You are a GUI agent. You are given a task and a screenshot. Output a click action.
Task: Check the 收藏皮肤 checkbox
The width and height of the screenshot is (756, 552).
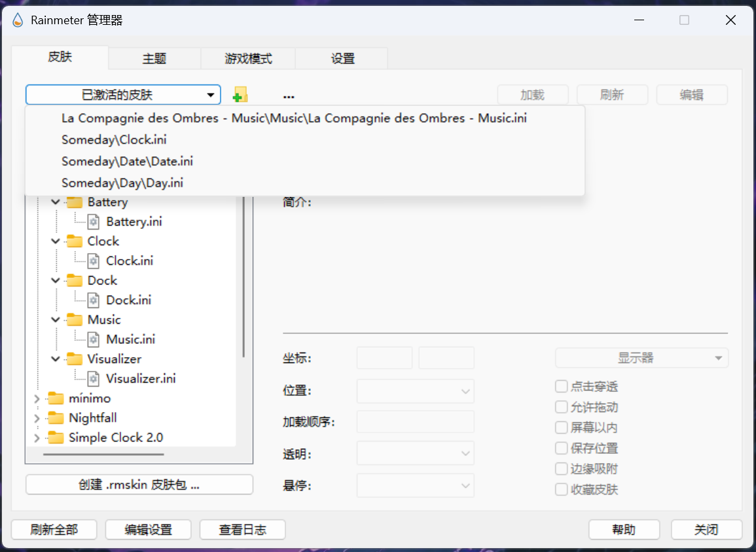[x=561, y=489]
